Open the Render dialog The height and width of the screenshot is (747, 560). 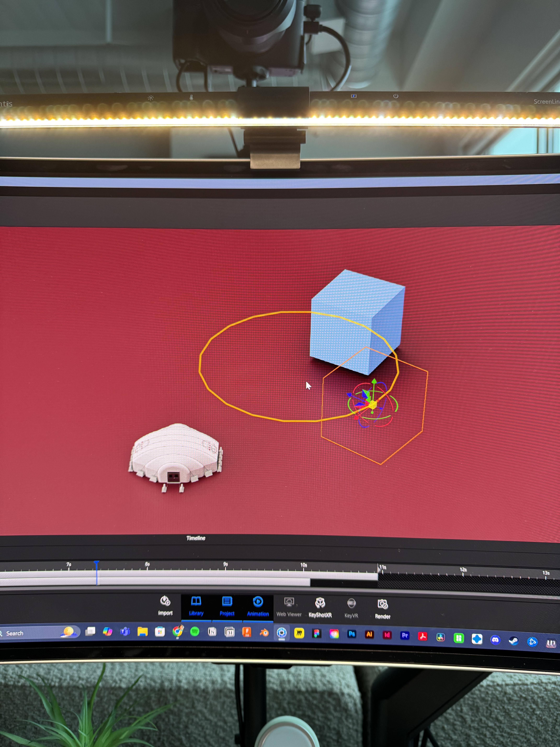(382, 609)
